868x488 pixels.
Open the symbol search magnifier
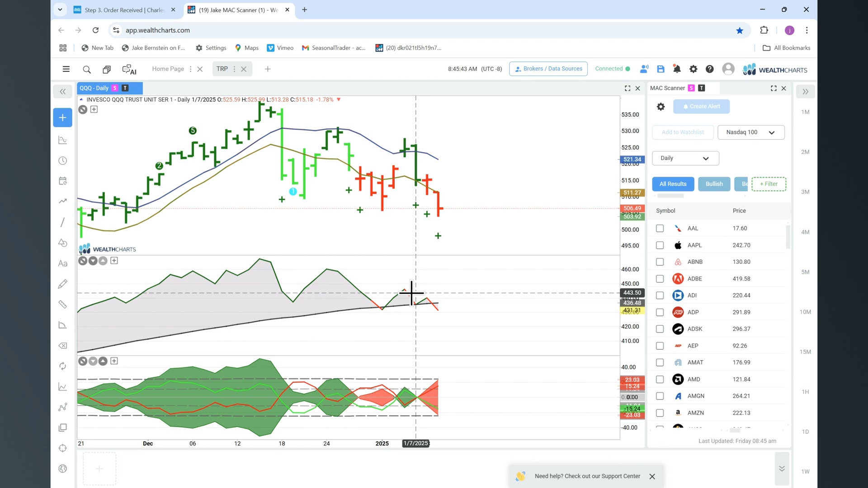pyautogui.click(x=87, y=69)
